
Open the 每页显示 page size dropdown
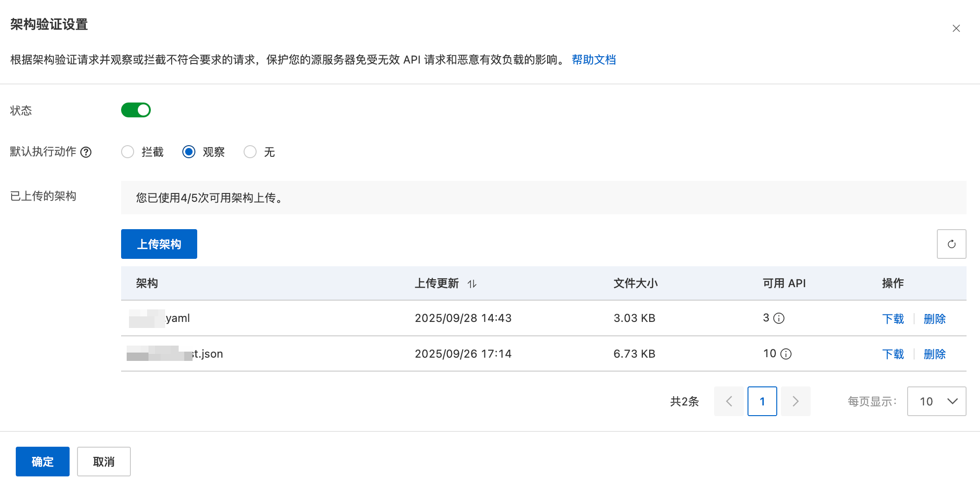click(x=936, y=401)
